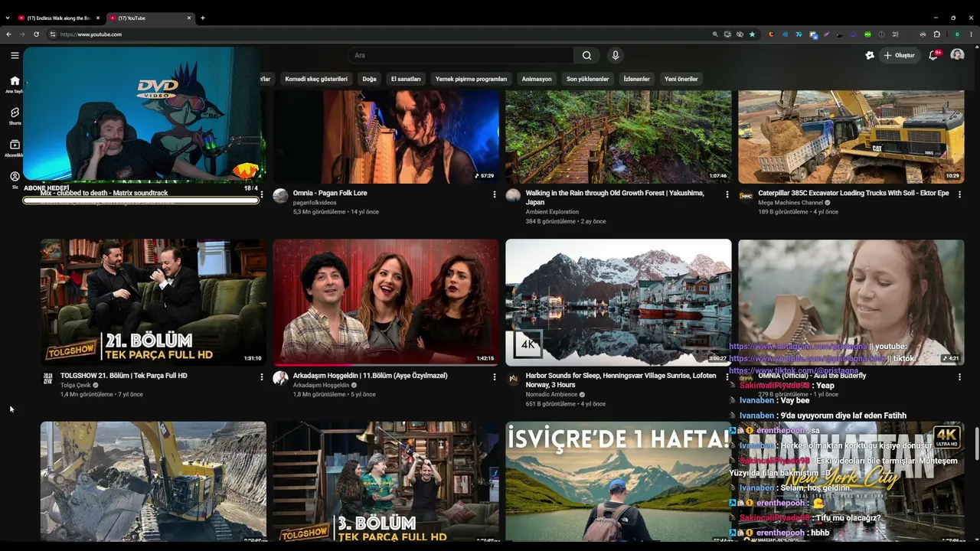Play the forest boardwalk video thumbnail
Screen dimensions: 980x551
(619, 137)
